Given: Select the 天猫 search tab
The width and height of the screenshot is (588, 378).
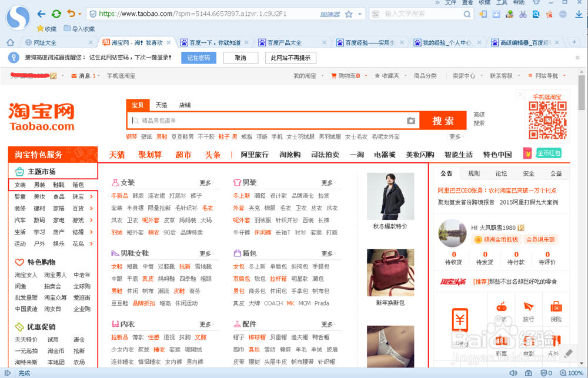Looking at the screenshot, I should tap(161, 105).
